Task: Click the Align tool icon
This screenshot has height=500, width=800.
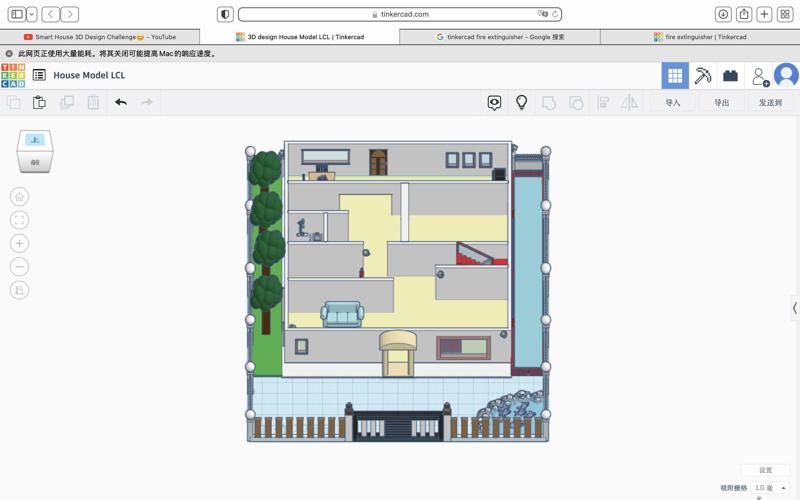Action: pyautogui.click(x=603, y=103)
